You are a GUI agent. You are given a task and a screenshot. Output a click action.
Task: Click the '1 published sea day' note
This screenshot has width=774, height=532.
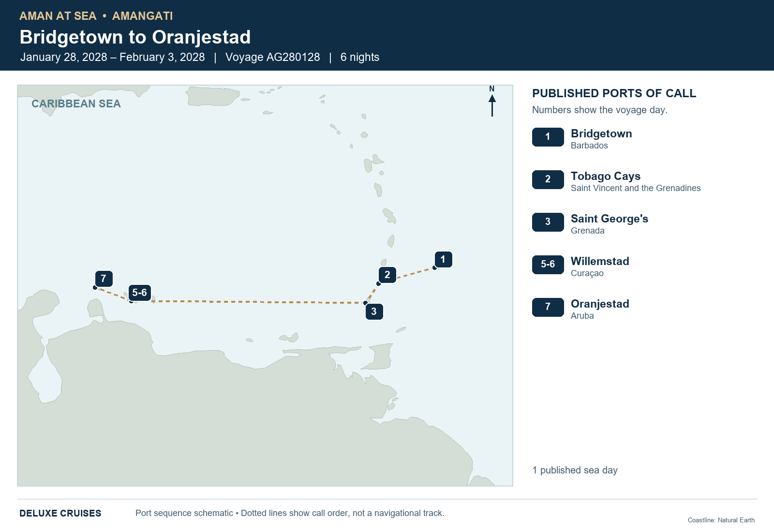click(575, 470)
